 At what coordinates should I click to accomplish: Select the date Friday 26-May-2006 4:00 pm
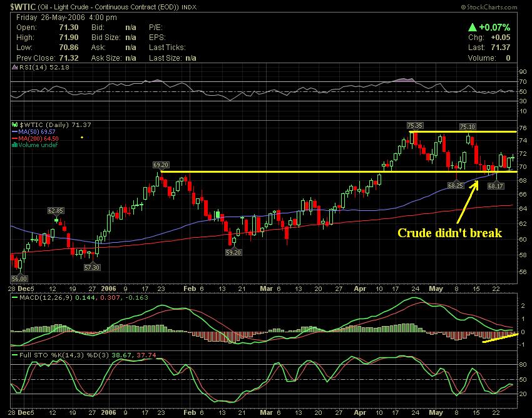click(66, 18)
